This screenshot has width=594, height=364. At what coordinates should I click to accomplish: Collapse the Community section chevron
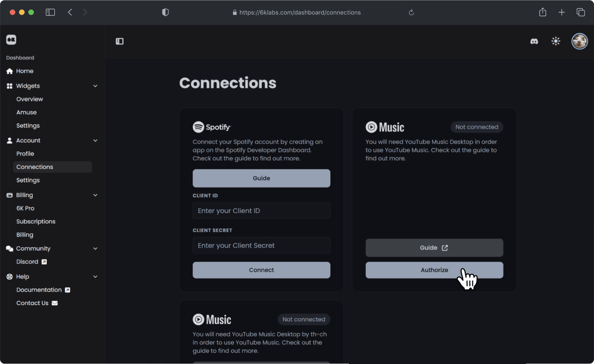(95, 249)
